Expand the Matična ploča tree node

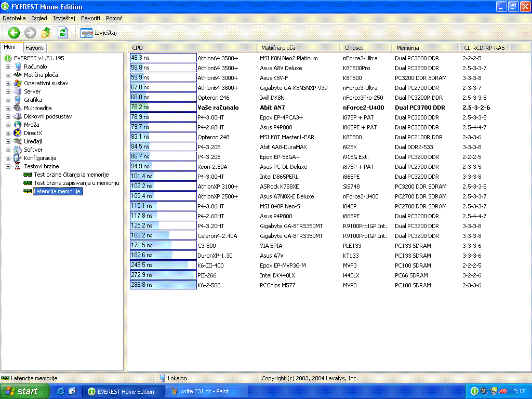[8, 75]
